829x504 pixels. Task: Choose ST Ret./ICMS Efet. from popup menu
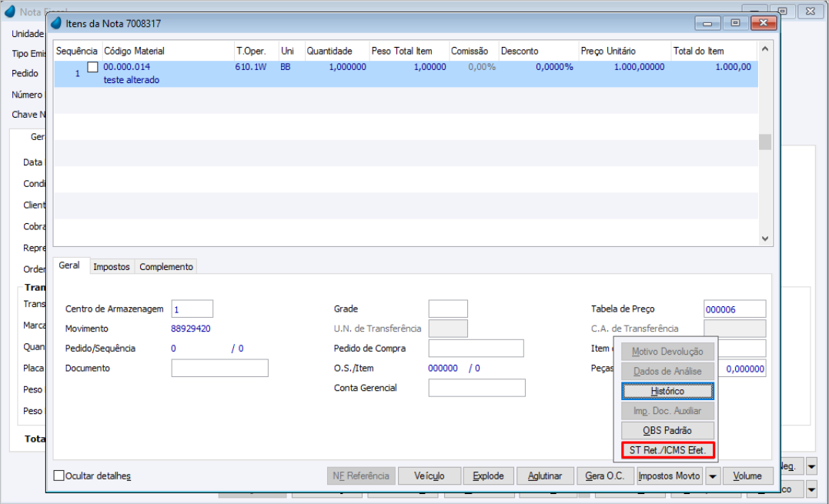[x=667, y=450]
